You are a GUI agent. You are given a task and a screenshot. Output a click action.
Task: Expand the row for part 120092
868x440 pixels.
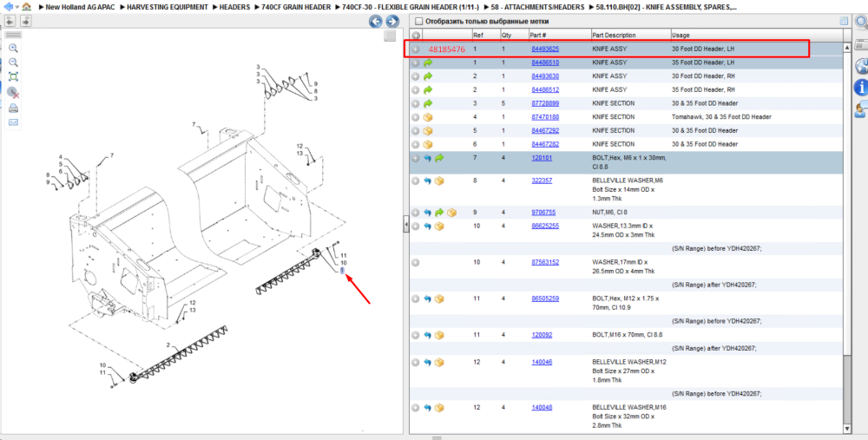415,335
